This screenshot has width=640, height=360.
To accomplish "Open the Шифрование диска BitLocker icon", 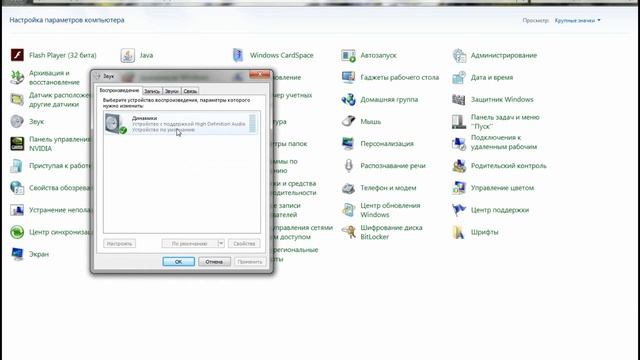I will tap(348, 232).
